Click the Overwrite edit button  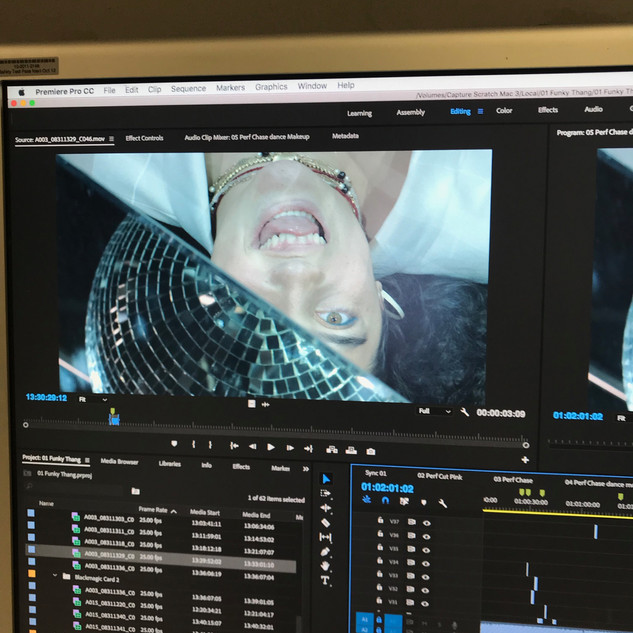[351, 450]
